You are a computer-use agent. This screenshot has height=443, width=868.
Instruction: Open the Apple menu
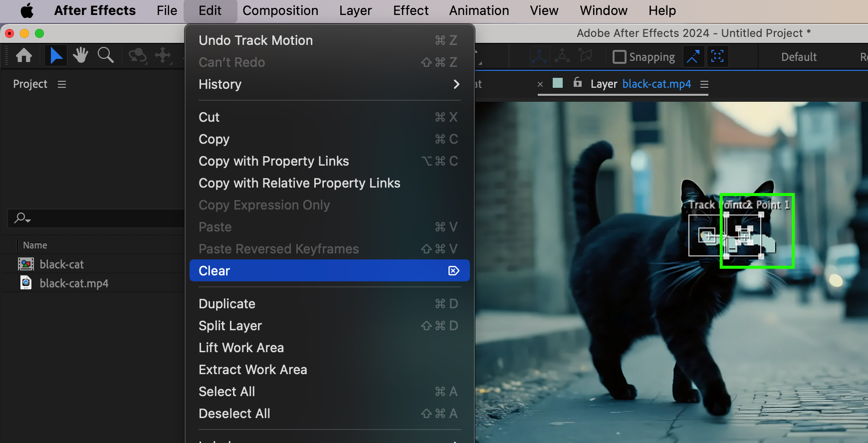[27, 10]
